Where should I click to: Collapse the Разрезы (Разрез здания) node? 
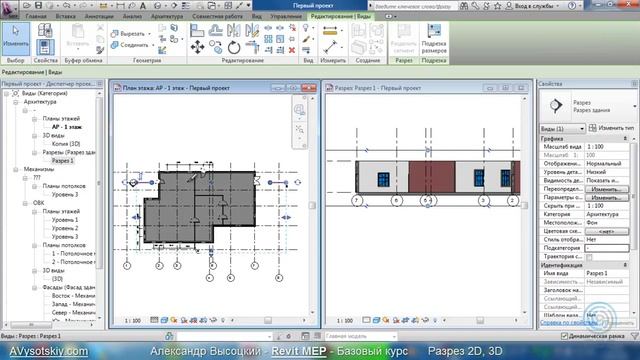(x=34, y=153)
